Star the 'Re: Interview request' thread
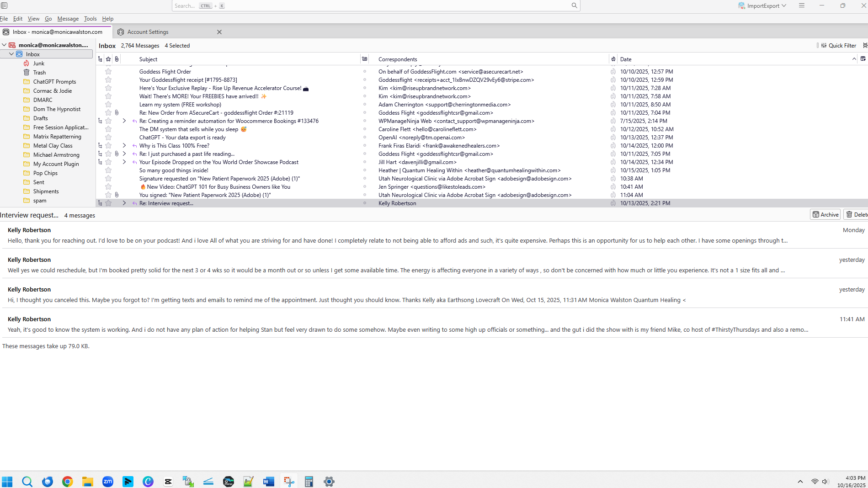868x488 pixels. (x=108, y=203)
